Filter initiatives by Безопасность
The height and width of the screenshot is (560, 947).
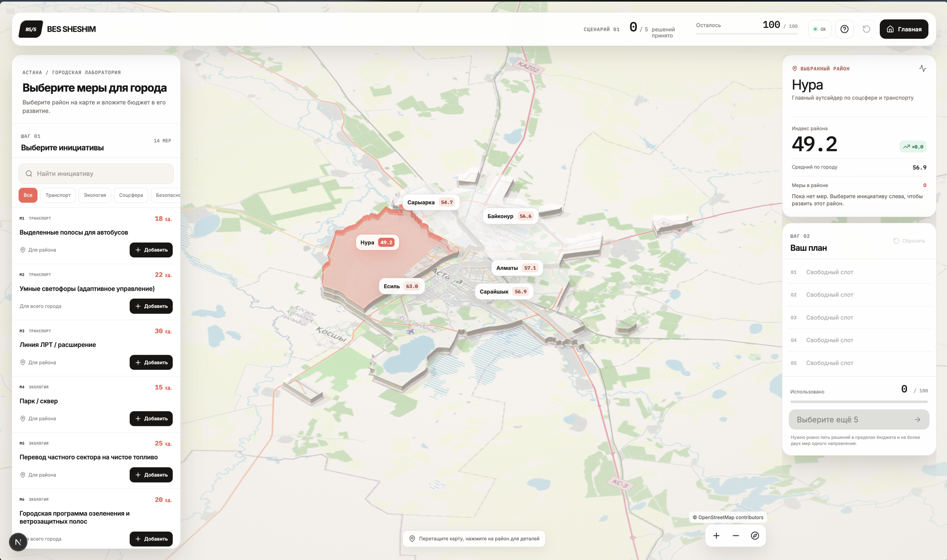point(166,195)
